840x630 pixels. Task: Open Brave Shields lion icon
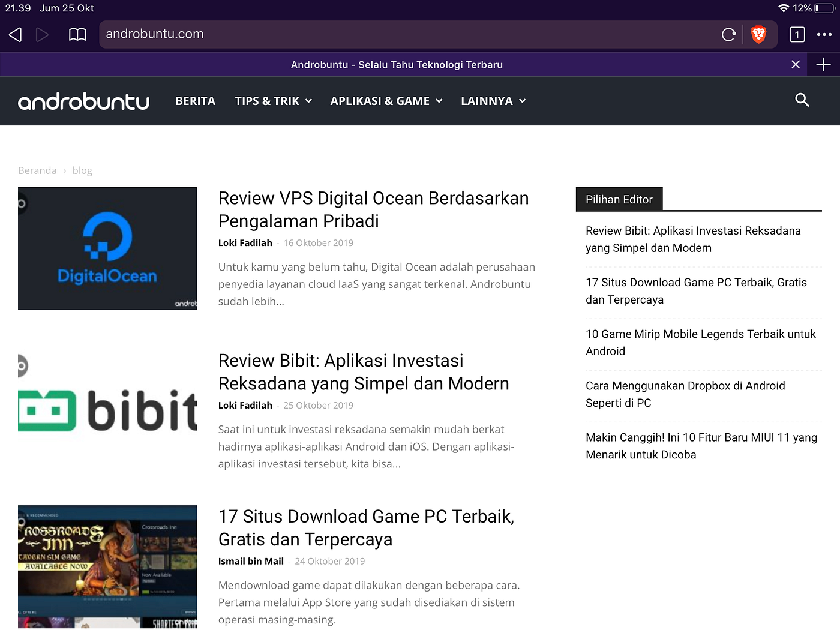coord(758,35)
